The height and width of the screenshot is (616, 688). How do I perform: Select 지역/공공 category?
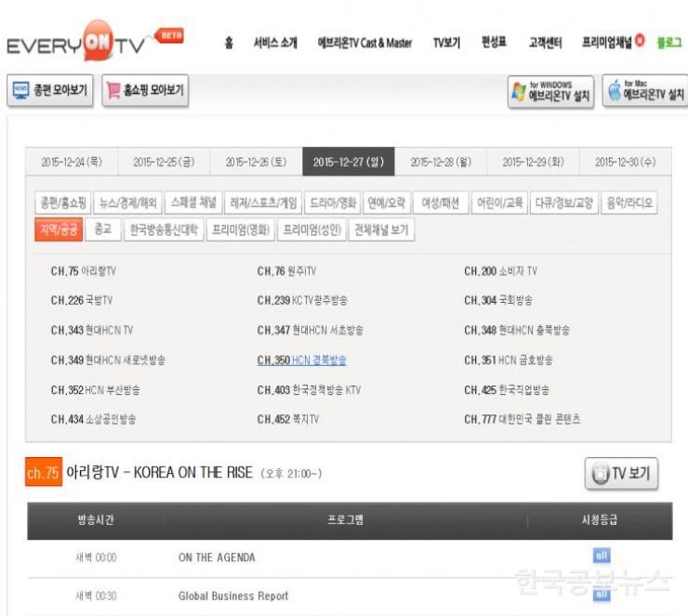pyautogui.click(x=59, y=229)
